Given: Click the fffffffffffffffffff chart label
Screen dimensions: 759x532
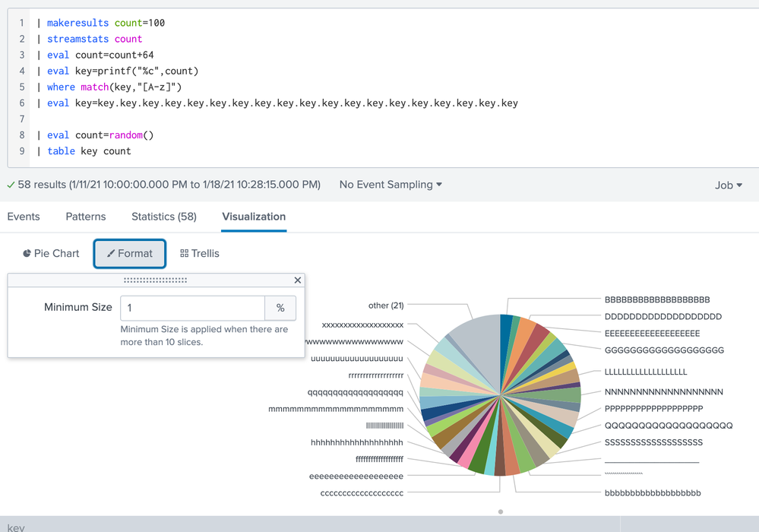Looking at the screenshot, I should coord(380,459).
